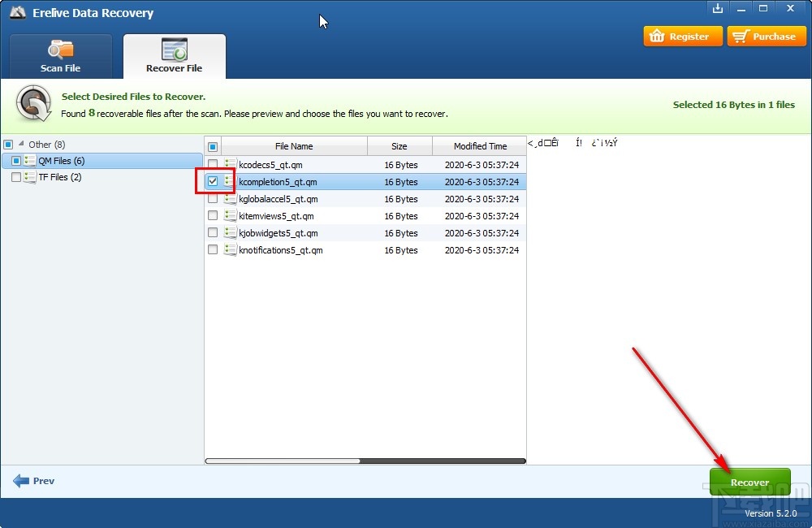Image resolution: width=812 pixels, height=528 pixels.
Task: Click the knotifications5_qt.qm file icon
Action: point(230,249)
